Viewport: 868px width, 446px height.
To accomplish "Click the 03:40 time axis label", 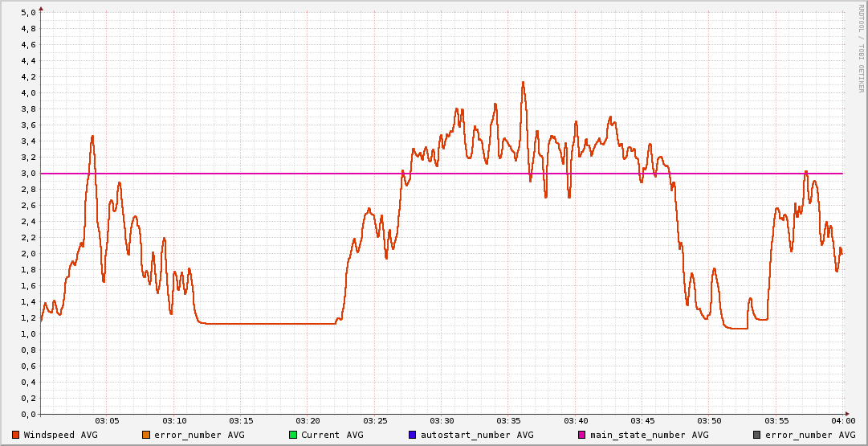I will [576, 422].
